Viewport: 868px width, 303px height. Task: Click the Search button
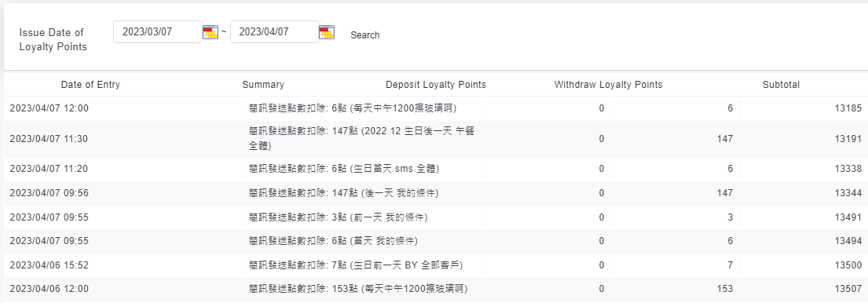point(364,35)
